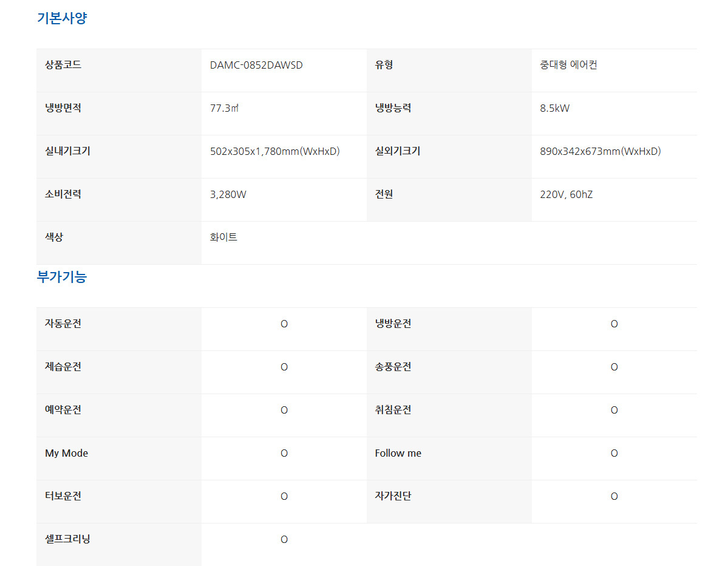Click indoor unit size 502x305x1,780mm
This screenshot has height=566, width=728.
click(274, 152)
